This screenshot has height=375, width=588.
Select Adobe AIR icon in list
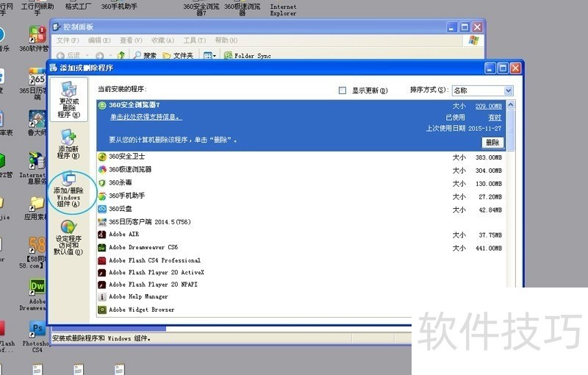tap(102, 235)
